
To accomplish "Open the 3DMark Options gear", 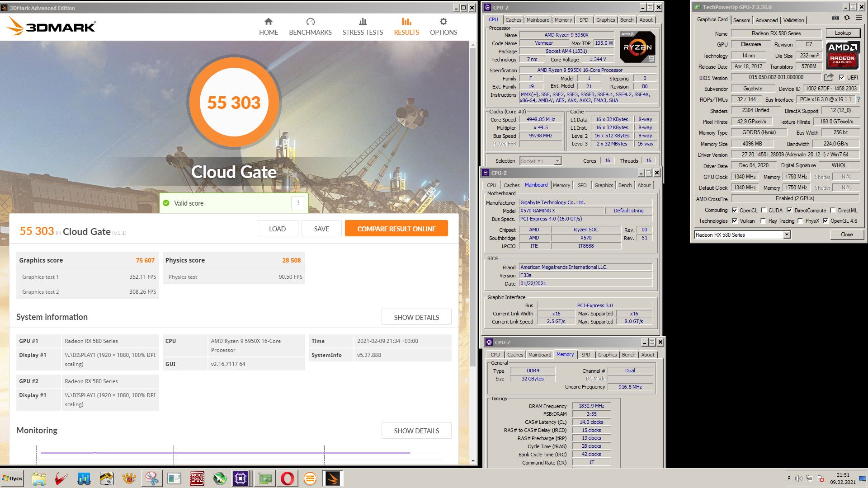I will pos(443,27).
